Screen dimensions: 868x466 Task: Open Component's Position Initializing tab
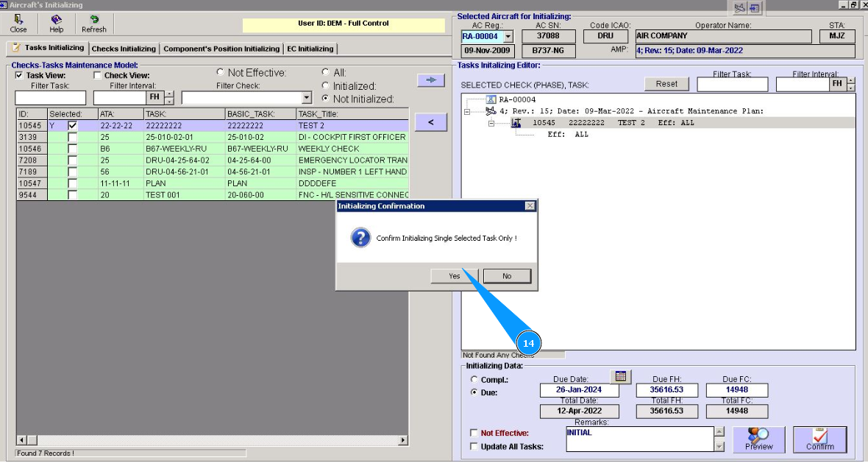pos(221,49)
